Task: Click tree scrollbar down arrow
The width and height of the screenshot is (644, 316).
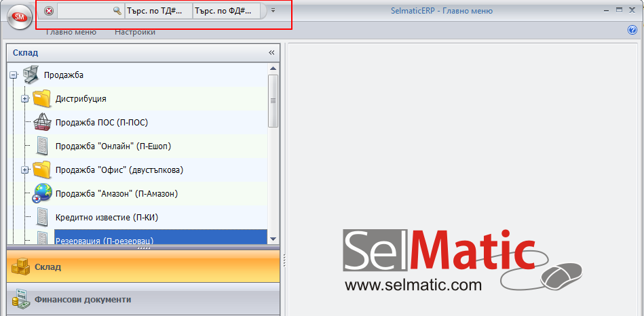Action: click(x=273, y=239)
